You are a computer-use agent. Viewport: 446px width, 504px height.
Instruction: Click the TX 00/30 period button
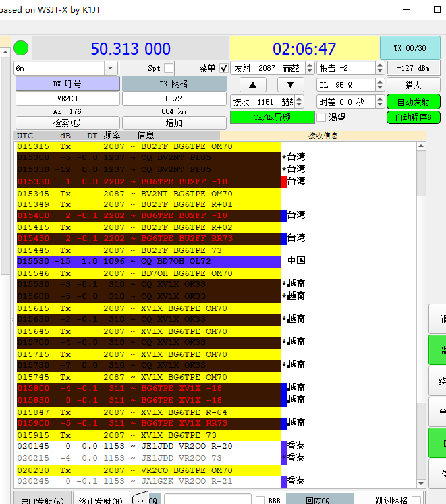tap(410, 48)
